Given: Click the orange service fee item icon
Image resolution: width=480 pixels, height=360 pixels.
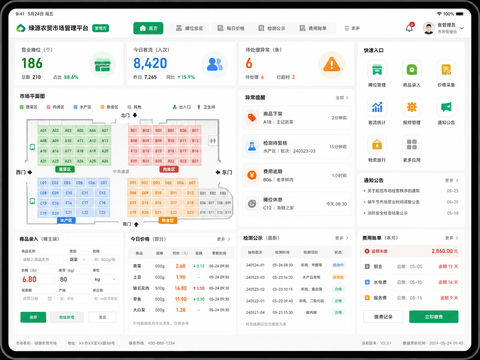Looking at the screenshot, I should coord(367,298).
